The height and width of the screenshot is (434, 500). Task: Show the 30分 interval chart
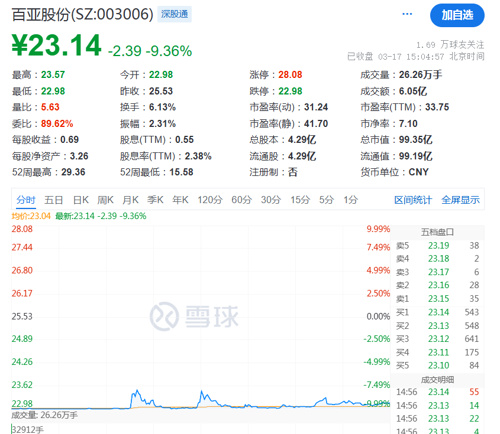[x=271, y=200]
